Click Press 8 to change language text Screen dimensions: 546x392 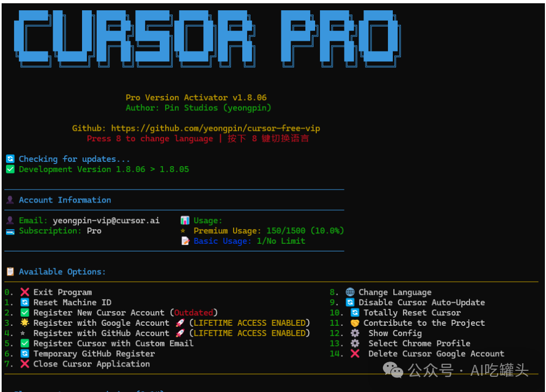pyautogui.click(x=150, y=138)
